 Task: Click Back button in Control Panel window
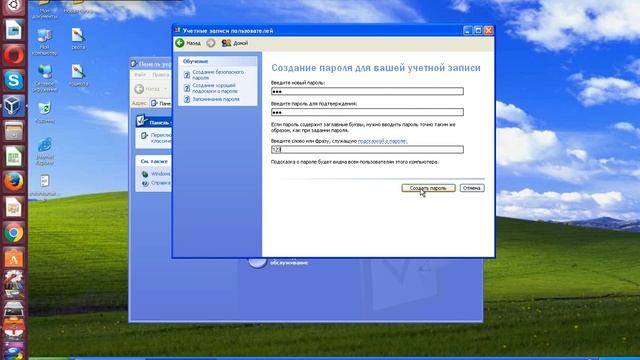(x=147, y=89)
